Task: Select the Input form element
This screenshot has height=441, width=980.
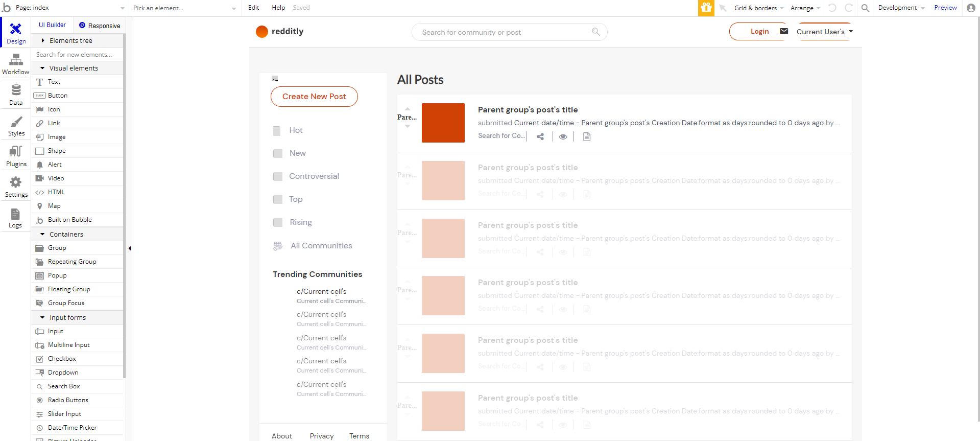Action: coord(78,331)
